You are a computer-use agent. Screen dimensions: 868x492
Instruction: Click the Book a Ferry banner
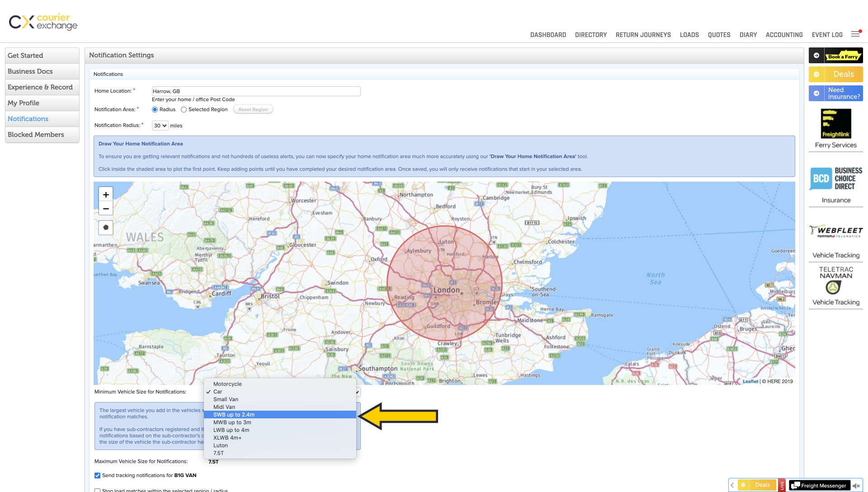[x=835, y=56]
